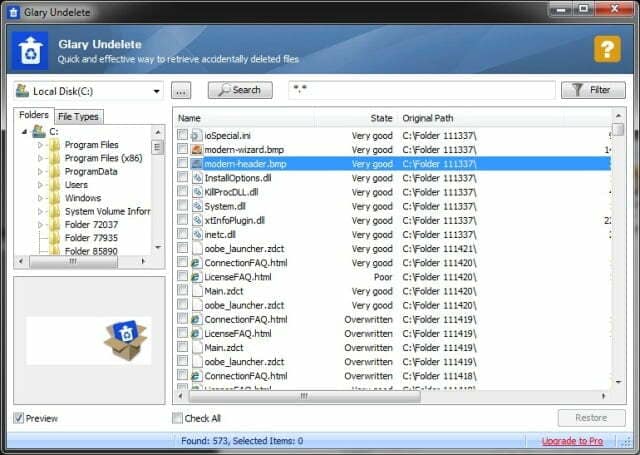
Task: Click the file name filter input field
Action: 420,90
